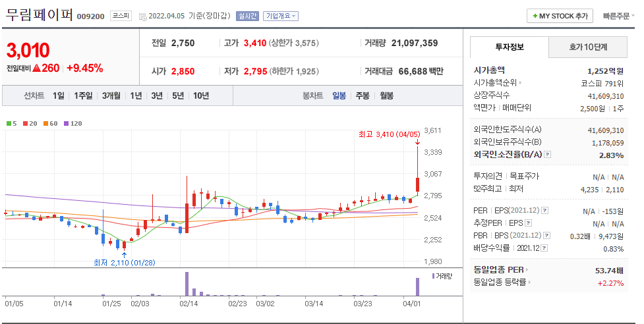This screenshot has width=644, height=324.
Task: Click the green 5-day moving average legend
Action: (11, 123)
